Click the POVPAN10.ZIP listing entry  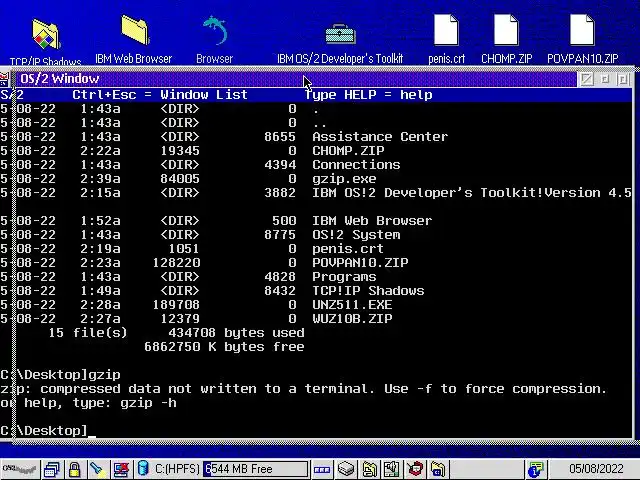(x=360, y=262)
